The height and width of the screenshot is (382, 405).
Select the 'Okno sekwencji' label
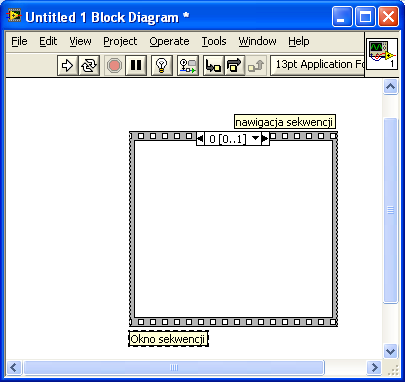168,339
